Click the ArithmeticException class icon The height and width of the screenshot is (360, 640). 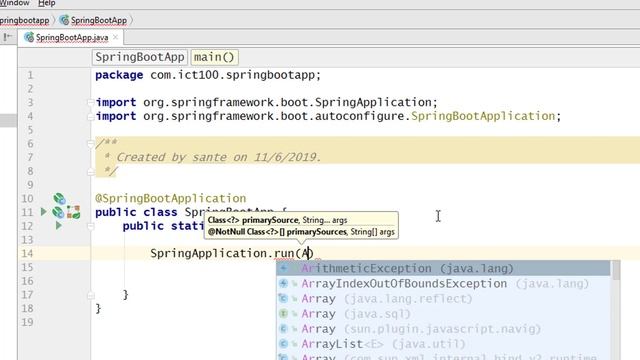[284, 269]
